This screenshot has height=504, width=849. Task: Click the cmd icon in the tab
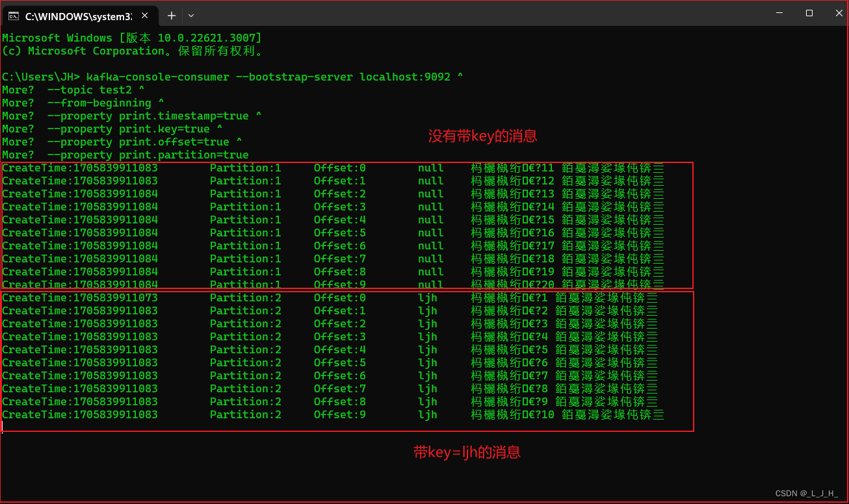point(14,16)
